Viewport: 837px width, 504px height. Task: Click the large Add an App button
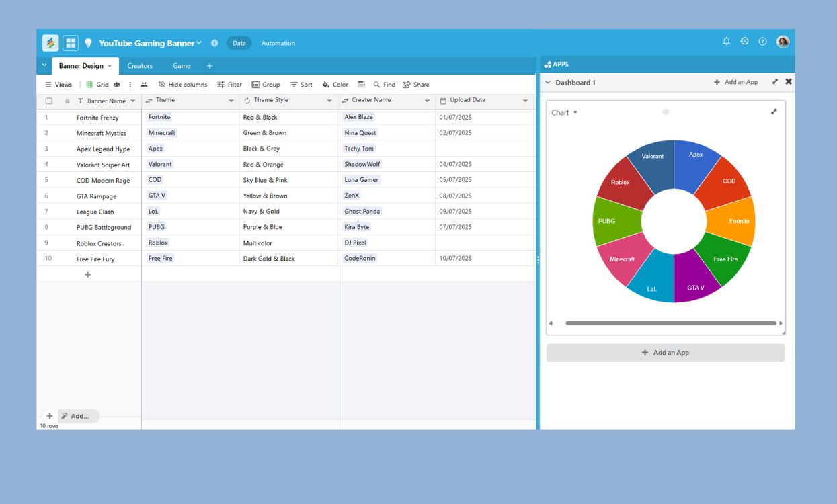pos(666,353)
